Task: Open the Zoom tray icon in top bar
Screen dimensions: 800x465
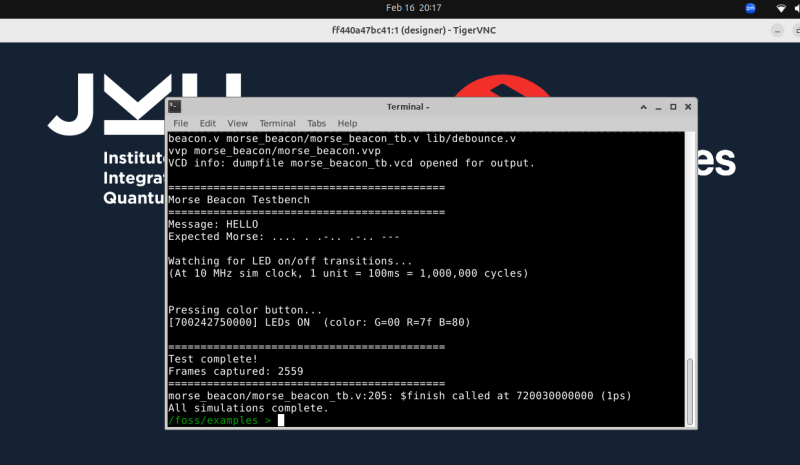Action: click(x=751, y=7)
